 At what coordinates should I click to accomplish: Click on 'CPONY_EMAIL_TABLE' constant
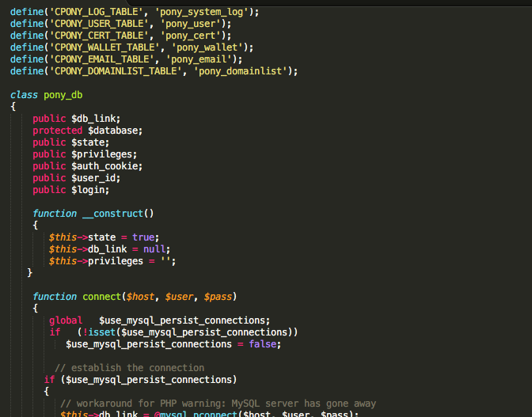(102, 59)
